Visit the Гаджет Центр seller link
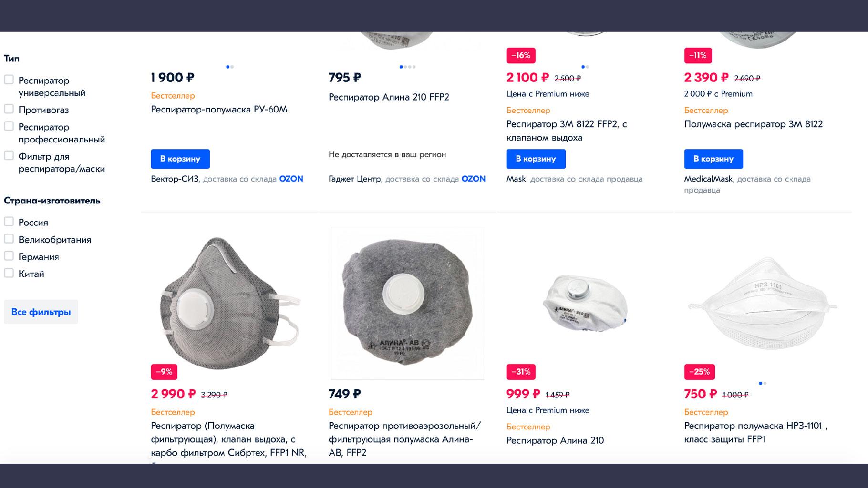Screen dimensions: 868x488 [354, 179]
